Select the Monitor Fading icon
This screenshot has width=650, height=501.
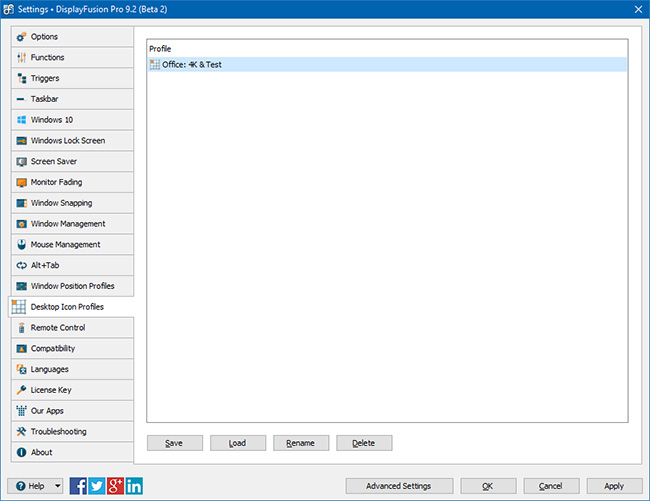pyautogui.click(x=22, y=182)
